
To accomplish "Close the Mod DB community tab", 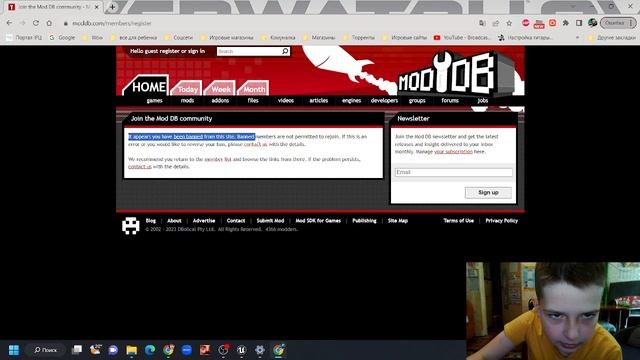I will [97, 7].
